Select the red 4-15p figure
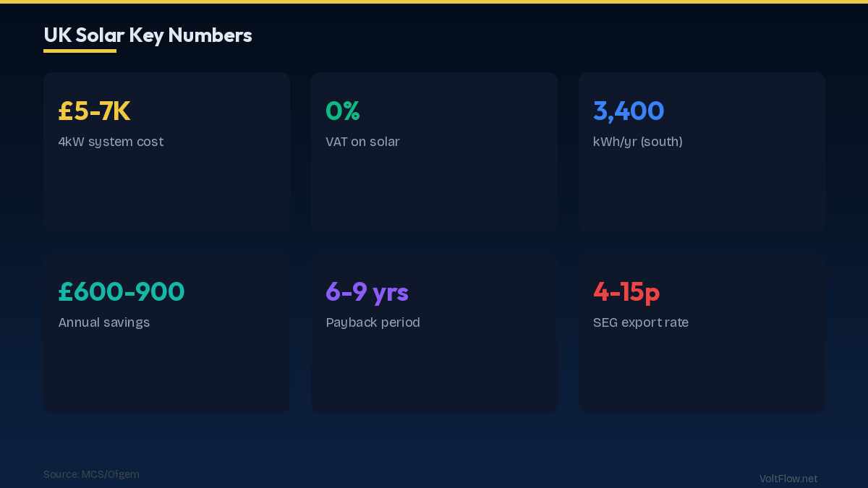Viewport: 868px width, 488px height. (x=626, y=292)
